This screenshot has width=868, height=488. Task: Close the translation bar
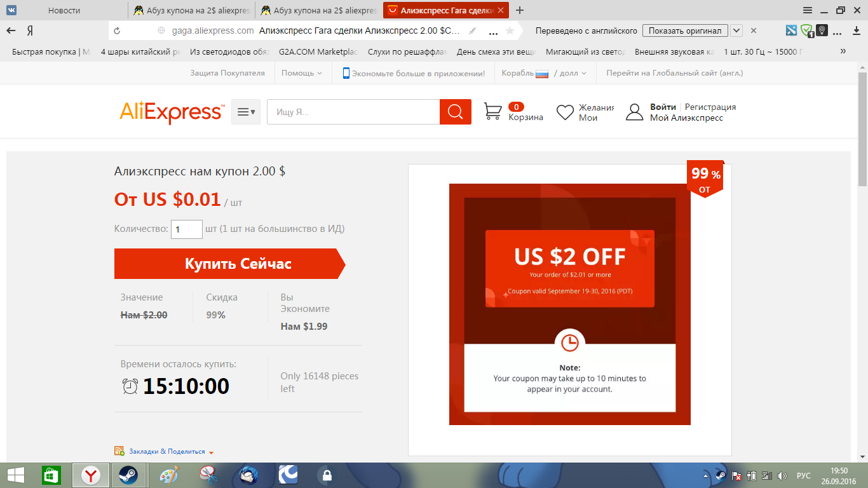point(754,30)
